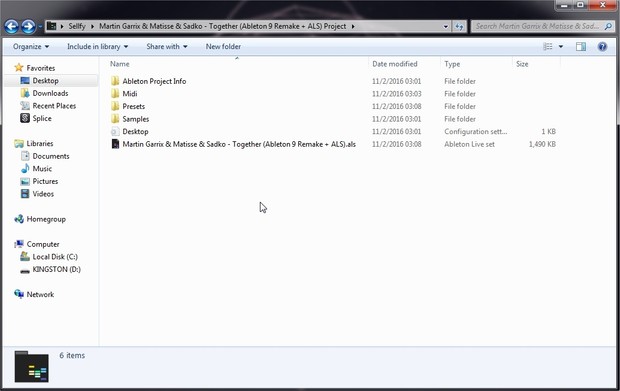Open the Organize dropdown menu

(31, 47)
